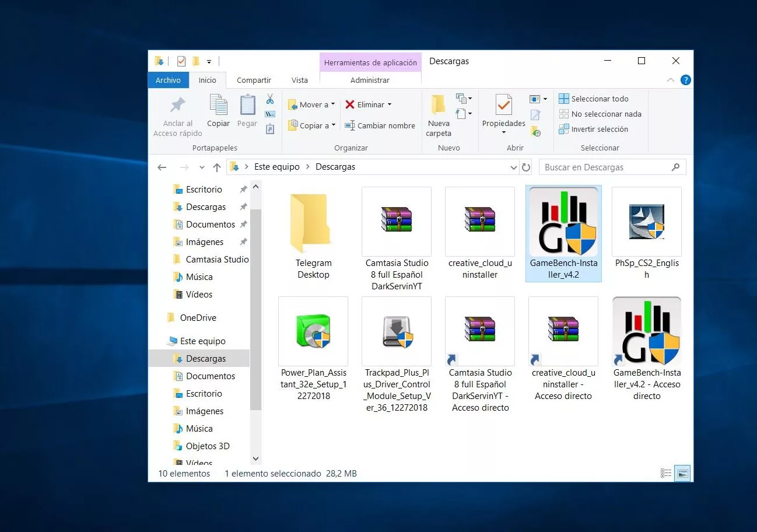This screenshot has width=757, height=532.
Task: Collapse the ribbon with chevron arrow
Action: click(671, 80)
